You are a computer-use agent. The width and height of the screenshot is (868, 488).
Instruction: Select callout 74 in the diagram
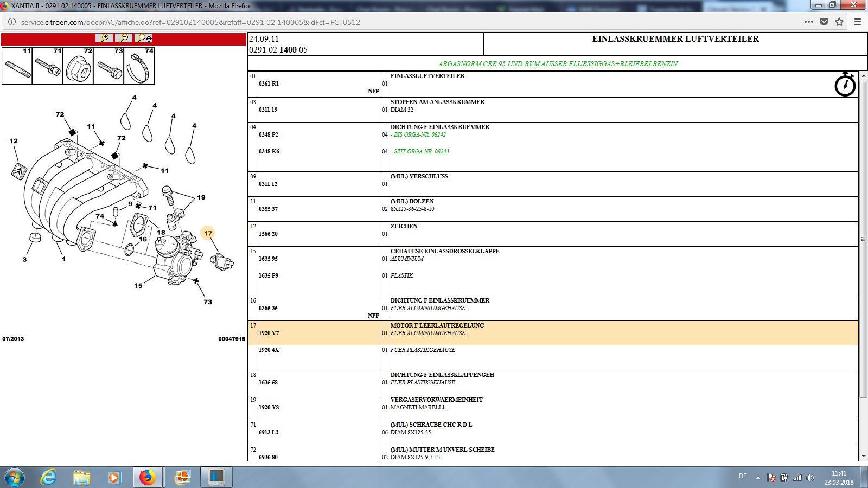[100, 216]
